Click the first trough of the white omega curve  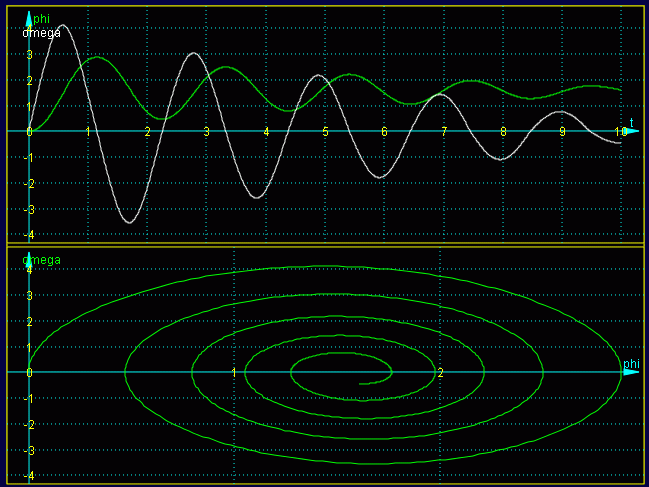pos(128,222)
